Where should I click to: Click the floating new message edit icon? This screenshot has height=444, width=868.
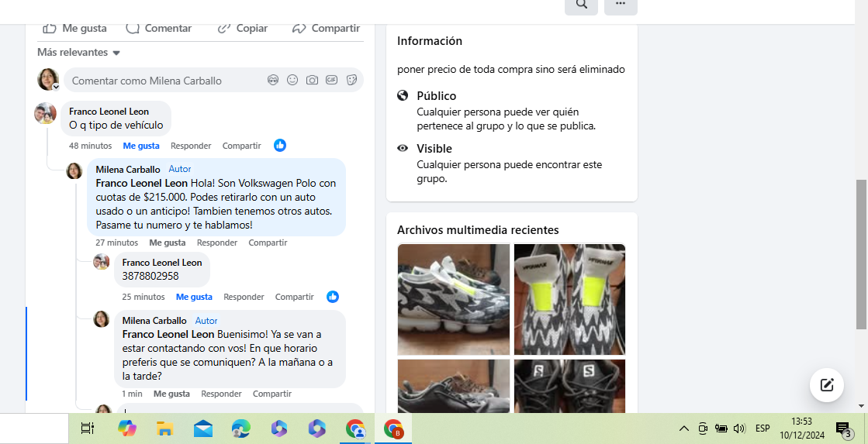click(x=826, y=385)
